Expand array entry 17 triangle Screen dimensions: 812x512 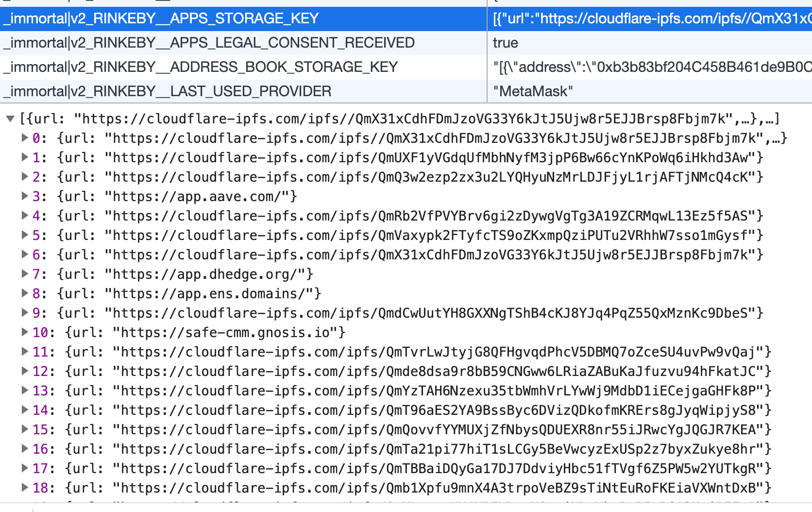click(24, 468)
